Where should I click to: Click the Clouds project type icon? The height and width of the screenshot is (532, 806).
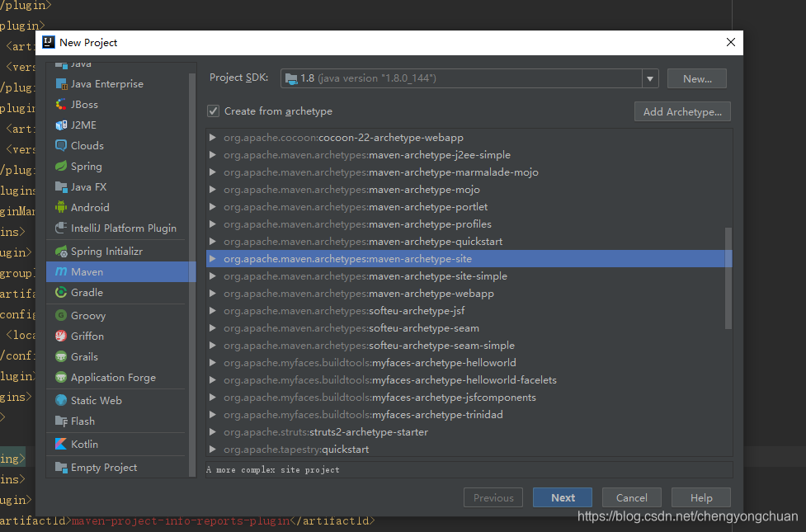61,145
